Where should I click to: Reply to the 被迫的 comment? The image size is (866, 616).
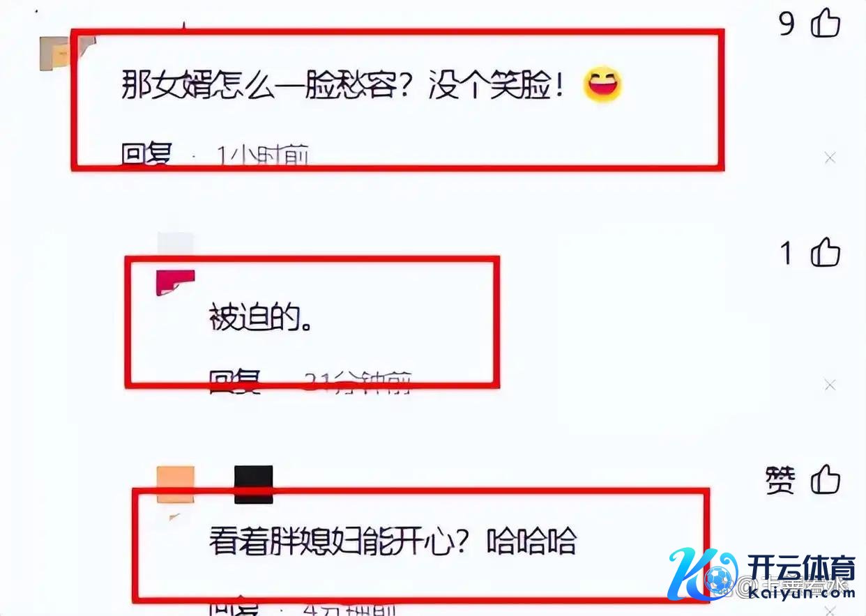pos(234,380)
